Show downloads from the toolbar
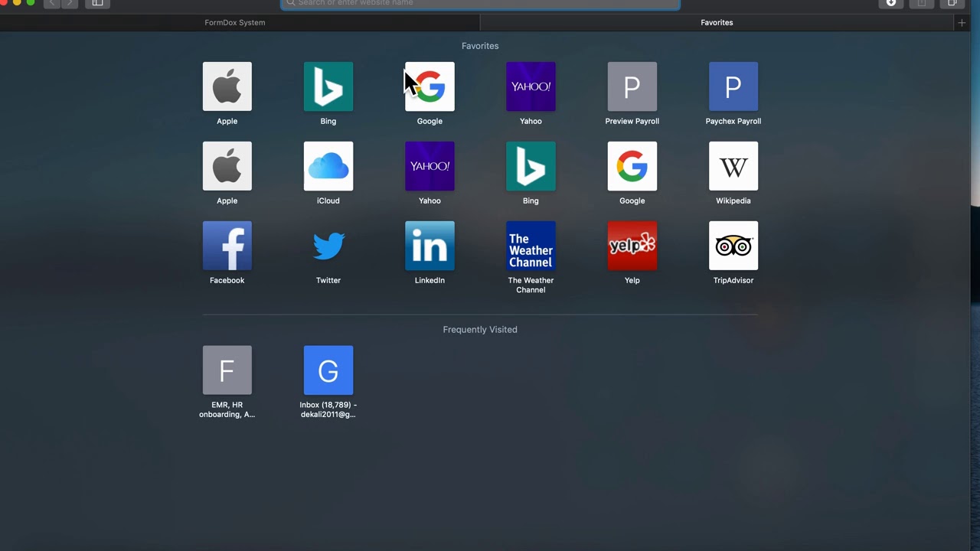The height and width of the screenshot is (551, 980). pos(891,3)
